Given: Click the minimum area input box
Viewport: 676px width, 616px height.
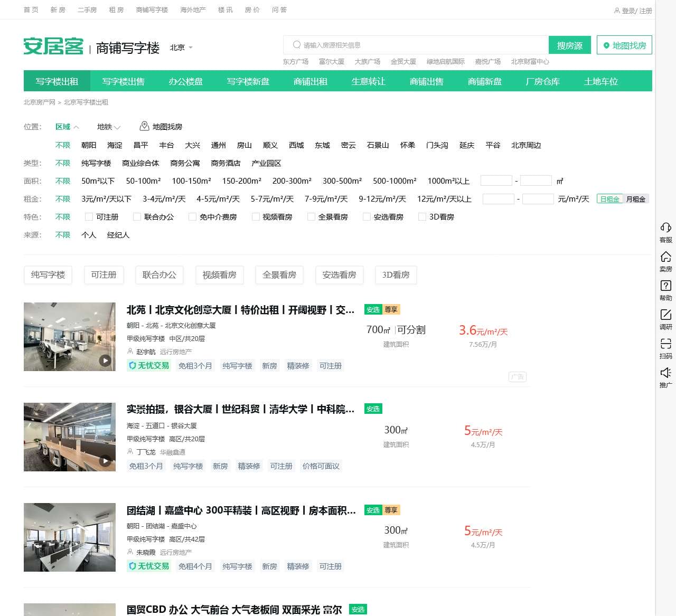Looking at the screenshot, I should (x=496, y=181).
